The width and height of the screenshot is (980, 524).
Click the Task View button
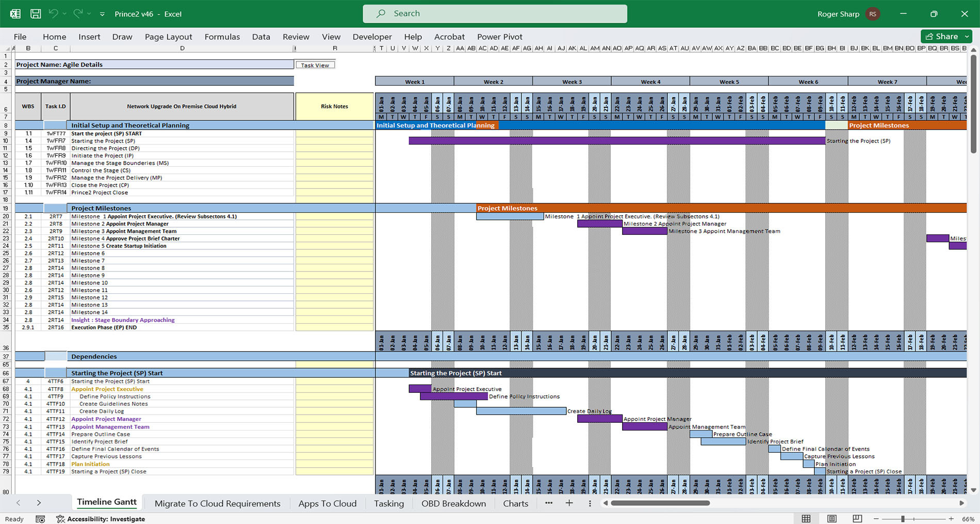(x=315, y=65)
